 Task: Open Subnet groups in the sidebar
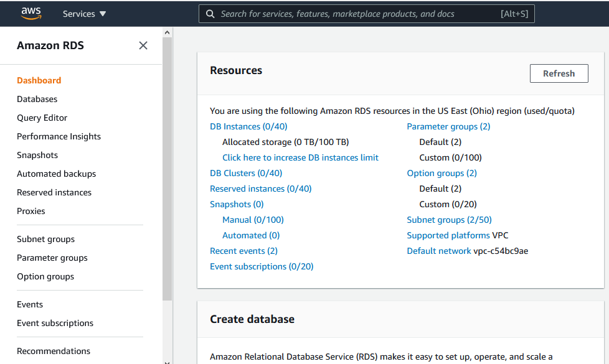coord(46,239)
